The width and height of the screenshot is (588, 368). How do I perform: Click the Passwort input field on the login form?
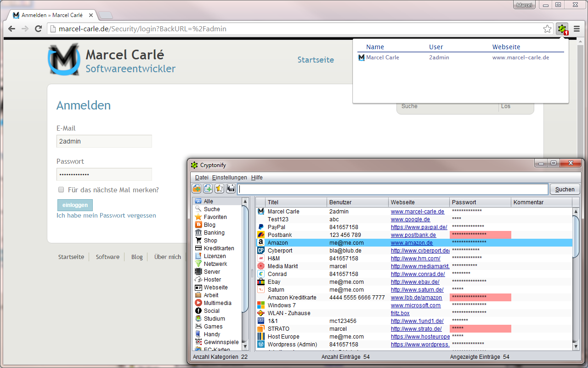pos(104,174)
